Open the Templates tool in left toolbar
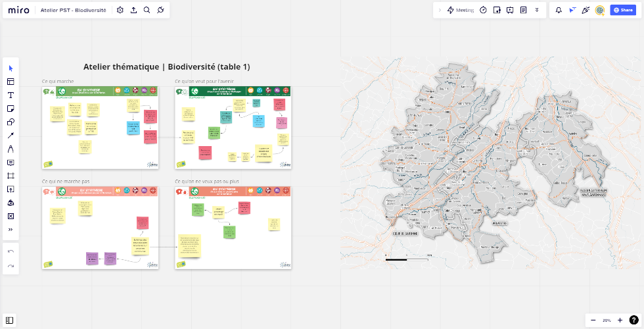 [11, 82]
